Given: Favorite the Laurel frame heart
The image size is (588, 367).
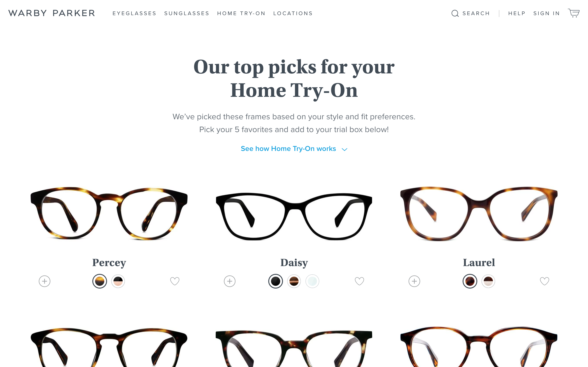Looking at the screenshot, I should coord(545,281).
